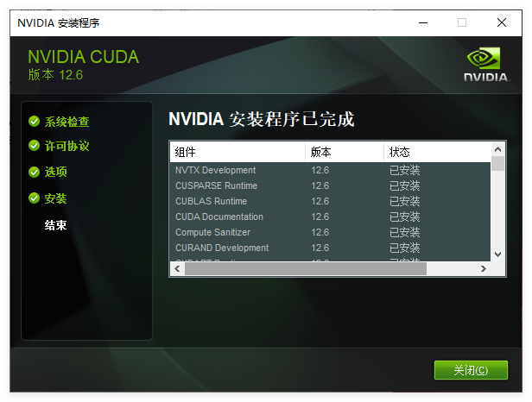Click the 状态 column header
The image size is (532, 402).
click(x=437, y=152)
